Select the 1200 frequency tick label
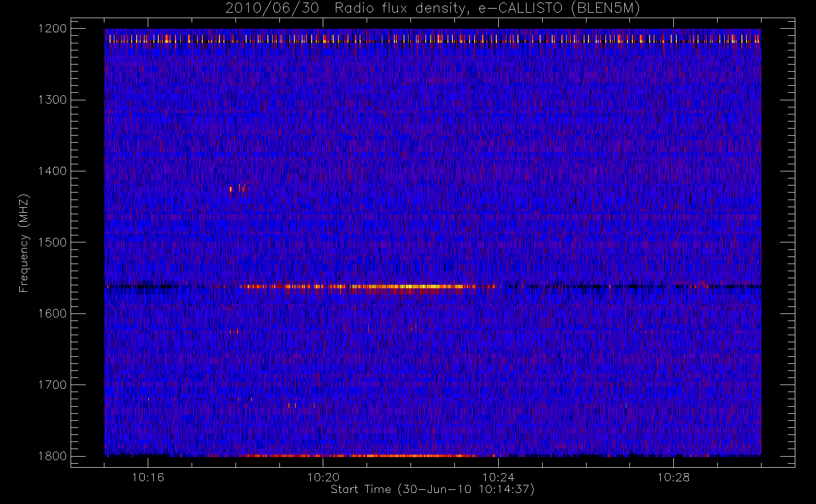 (52, 29)
